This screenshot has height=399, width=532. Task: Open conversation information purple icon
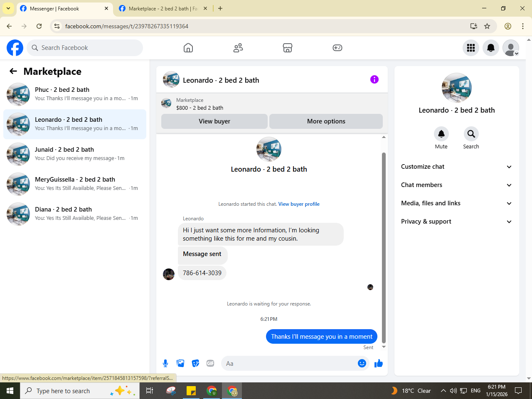coord(374,79)
